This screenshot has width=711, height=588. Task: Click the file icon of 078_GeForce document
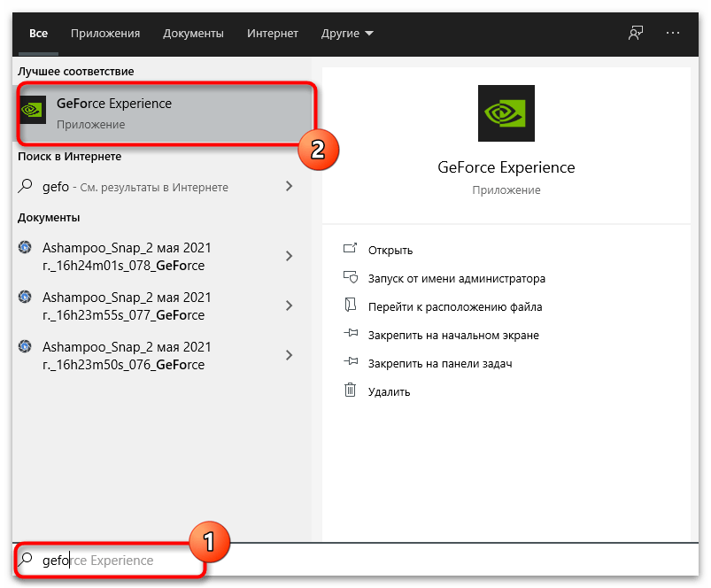26,248
